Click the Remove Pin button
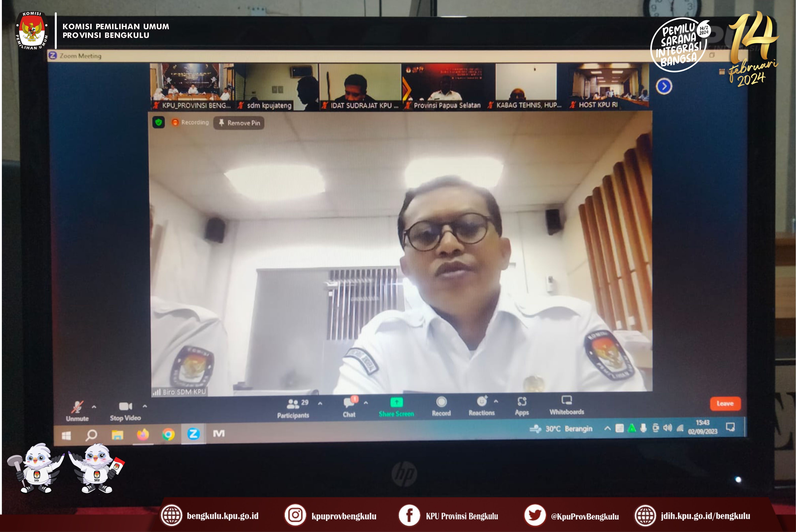 click(x=239, y=123)
